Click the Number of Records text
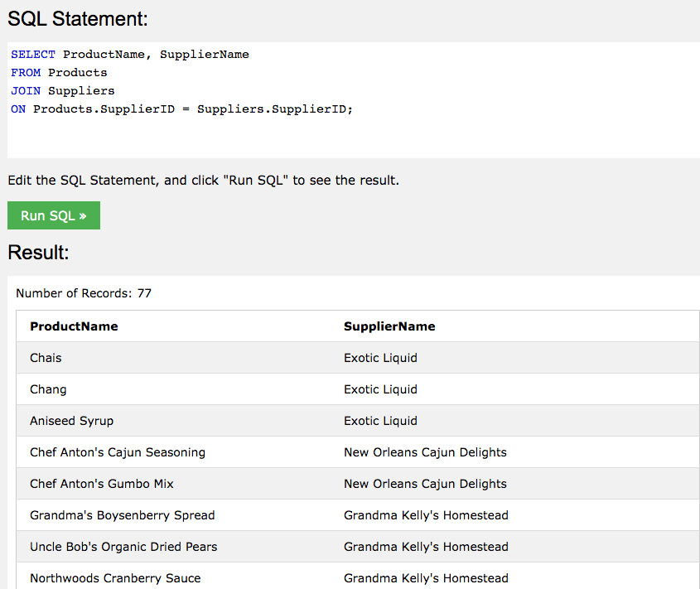700x589 pixels. coord(84,293)
